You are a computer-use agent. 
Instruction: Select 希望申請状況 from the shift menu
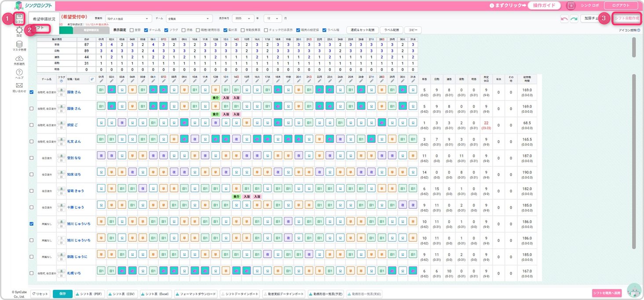point(44,19)
